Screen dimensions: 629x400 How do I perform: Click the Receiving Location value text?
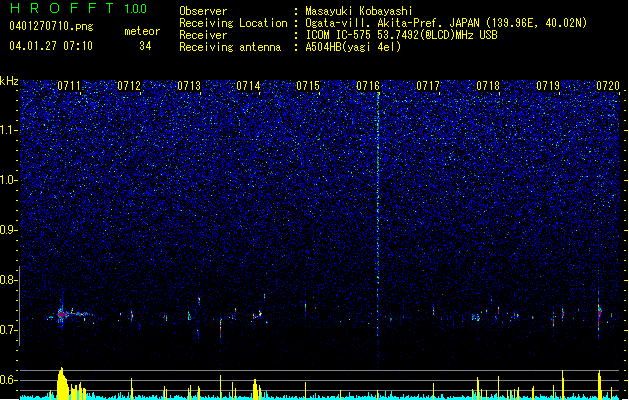pos(446,23)
